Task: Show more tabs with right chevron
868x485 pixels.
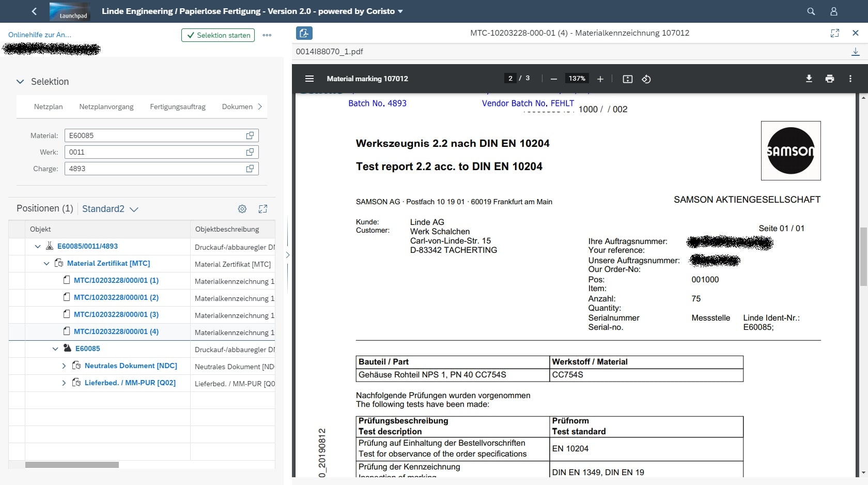Action: coord(260,107)
